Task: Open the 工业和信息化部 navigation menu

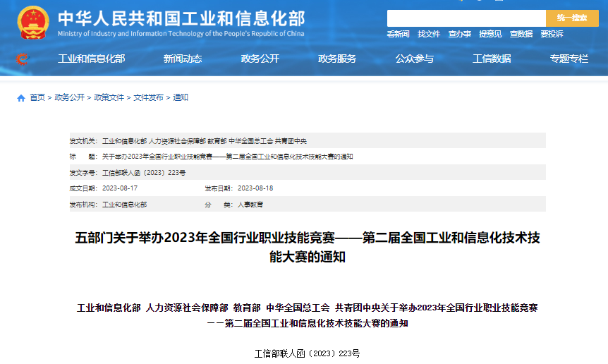Action: (92, 59)
